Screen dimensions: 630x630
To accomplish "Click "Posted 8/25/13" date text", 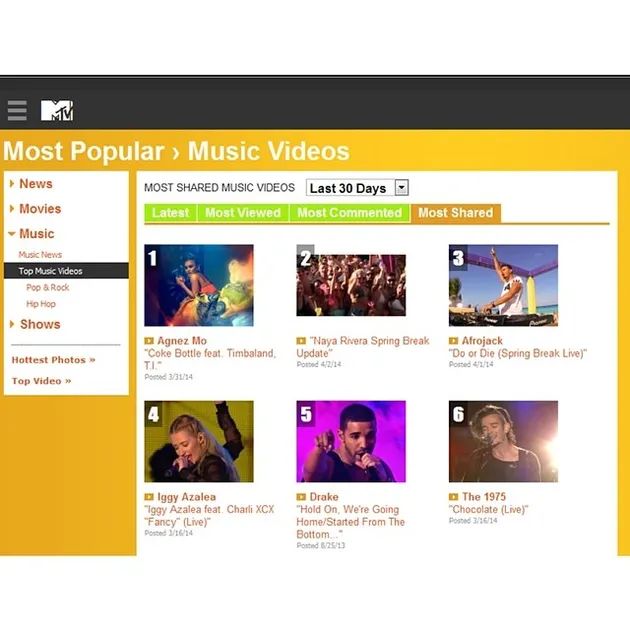I will (x=321, y=545).
